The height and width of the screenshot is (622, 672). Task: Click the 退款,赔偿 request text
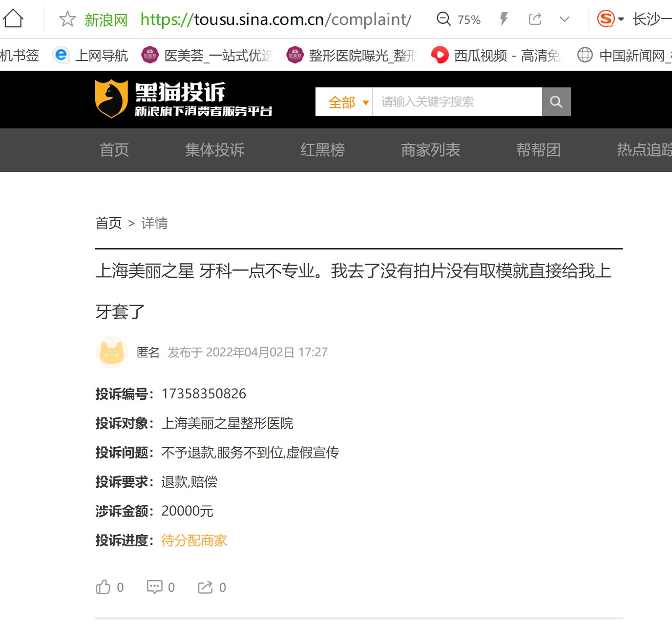[189, 482]
